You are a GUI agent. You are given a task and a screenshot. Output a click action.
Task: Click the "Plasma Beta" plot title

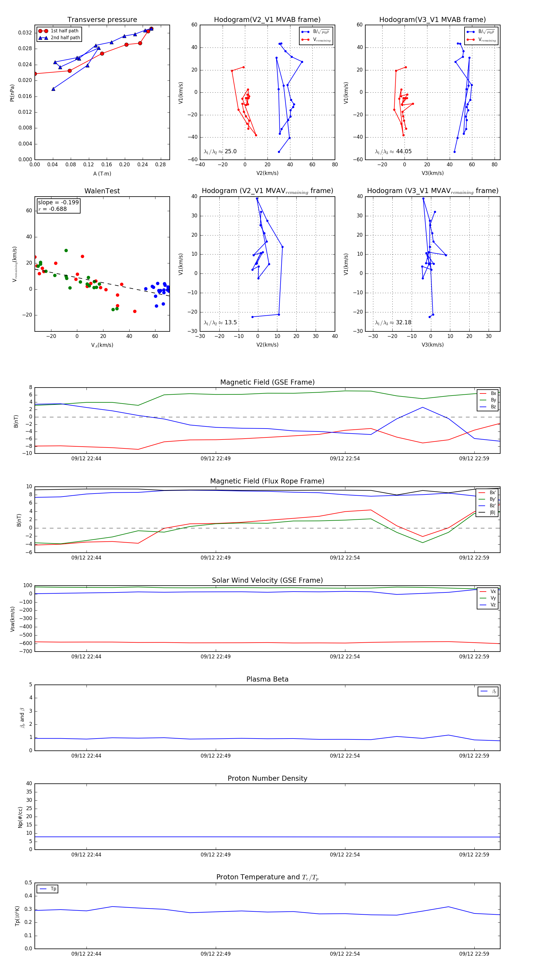tap(267, 679)
